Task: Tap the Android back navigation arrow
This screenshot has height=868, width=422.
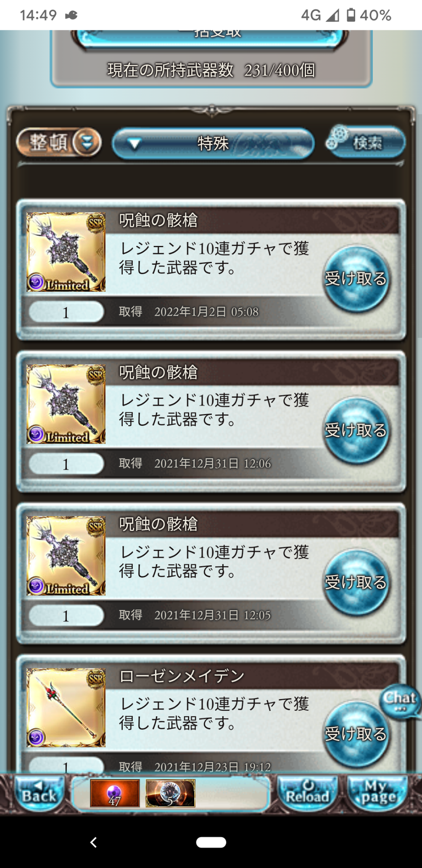Action: (93, 842)
